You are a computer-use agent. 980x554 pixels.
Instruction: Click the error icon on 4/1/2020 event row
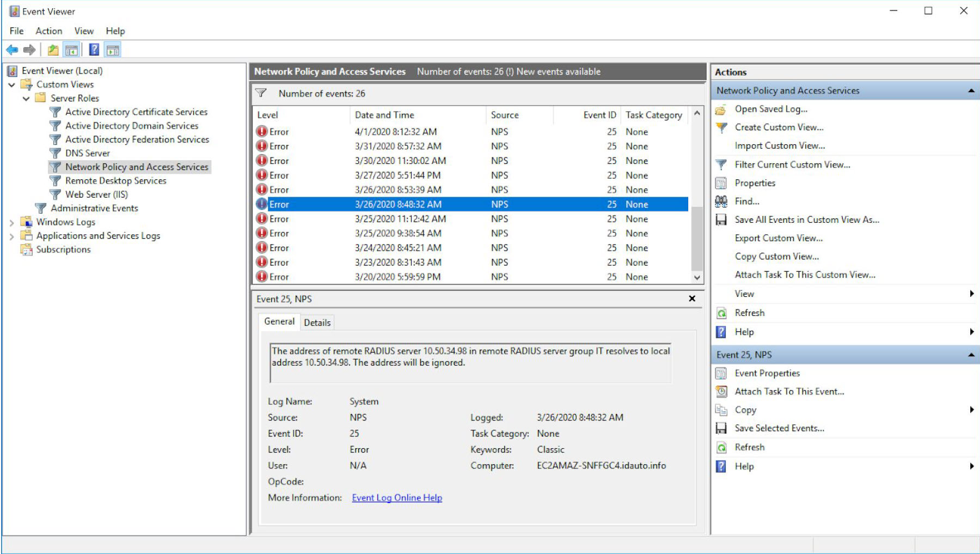tap(262, 131)
